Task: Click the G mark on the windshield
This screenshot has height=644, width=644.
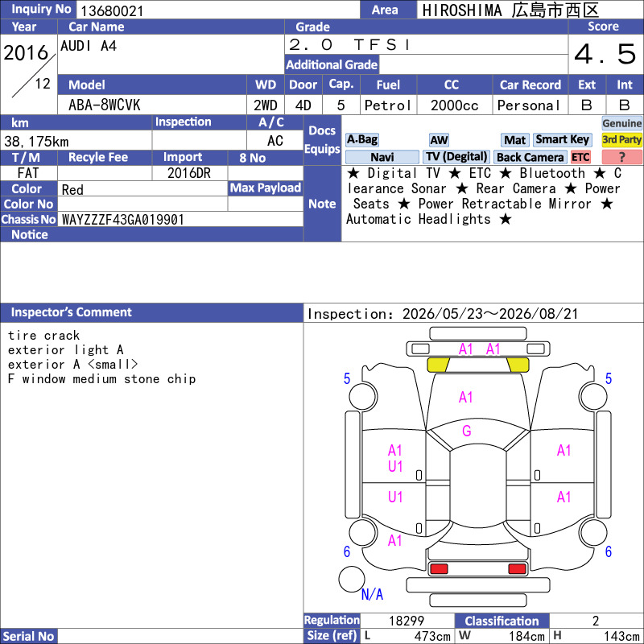Action: [x=467, y=431]
